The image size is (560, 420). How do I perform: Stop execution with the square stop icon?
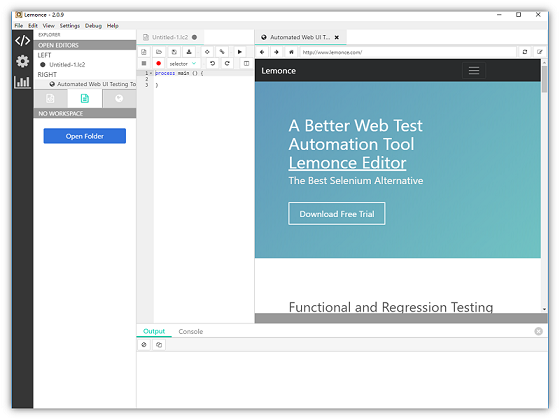[144, 63]
